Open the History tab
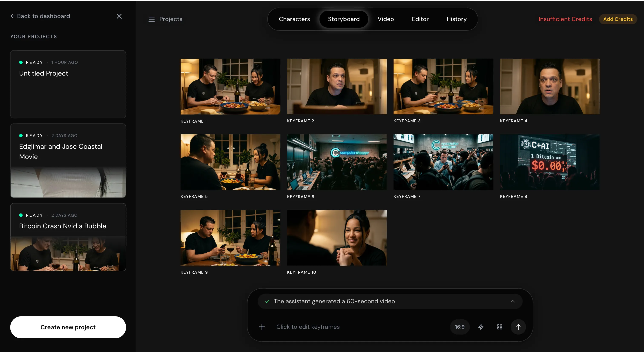This screenshot has height=352, width=644. pyautogui.click(x=456, y=19)
